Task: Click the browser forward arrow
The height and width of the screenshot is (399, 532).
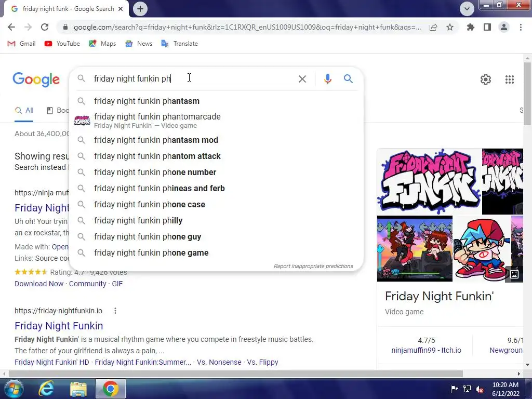Action: click(28, 27)
